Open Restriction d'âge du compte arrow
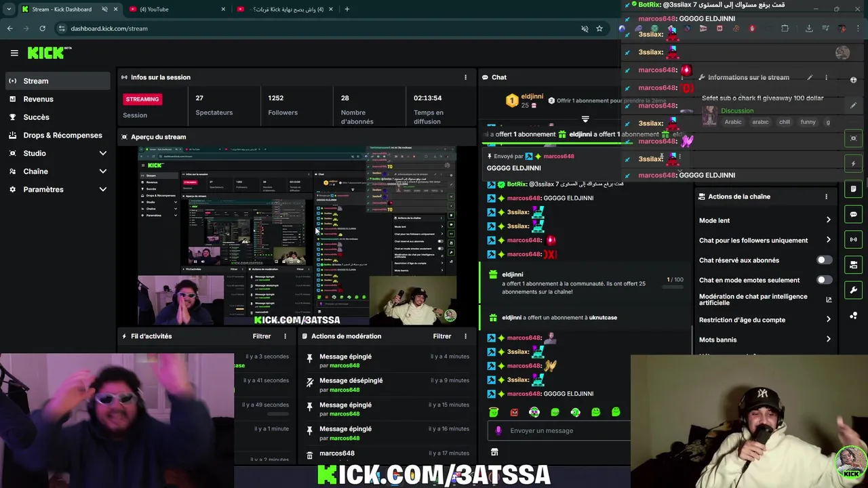This screenshot has height=488, width=868. [828, 320]
